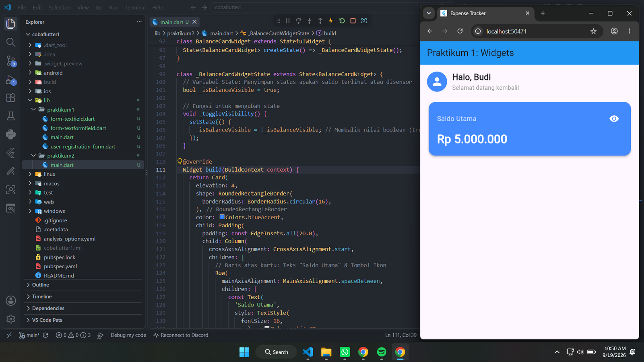
Task: Bookmark the localhost page with star icon
Action: click(593, 31)
